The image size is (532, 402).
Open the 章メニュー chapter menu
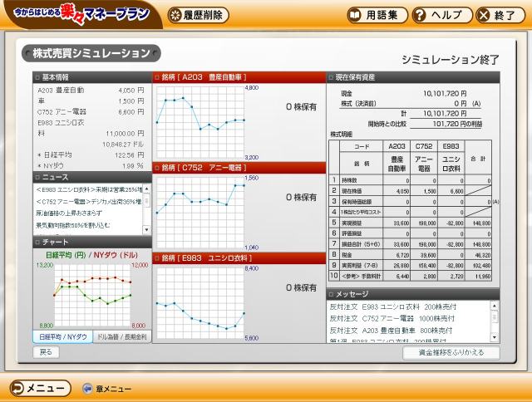(x=107, y=389)
